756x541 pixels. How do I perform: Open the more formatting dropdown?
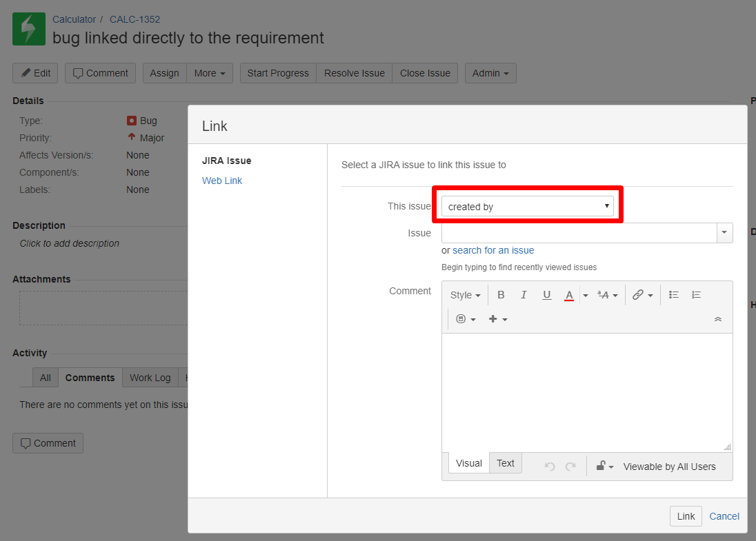coord(608,295)
